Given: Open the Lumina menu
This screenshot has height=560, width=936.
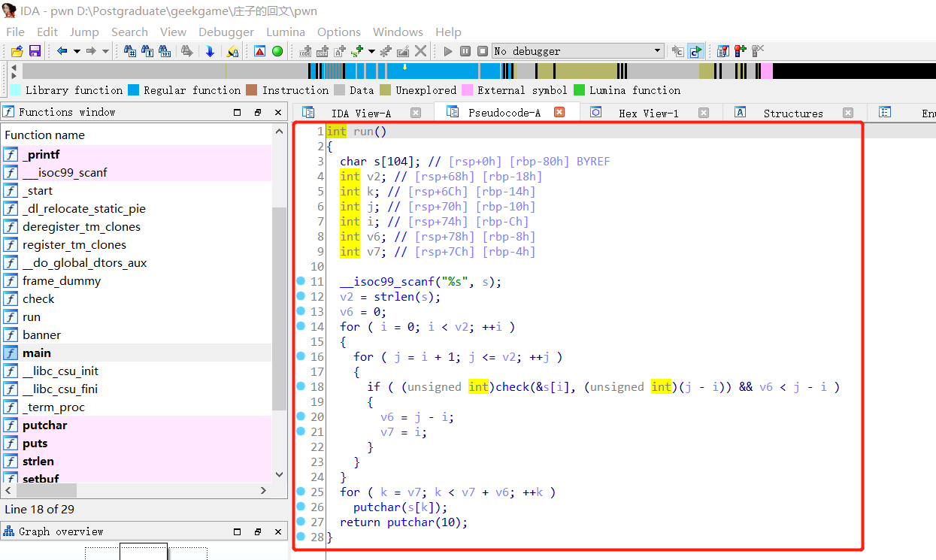Looking at the screenshot, I should pyautogui.click(x=286, y=32).
